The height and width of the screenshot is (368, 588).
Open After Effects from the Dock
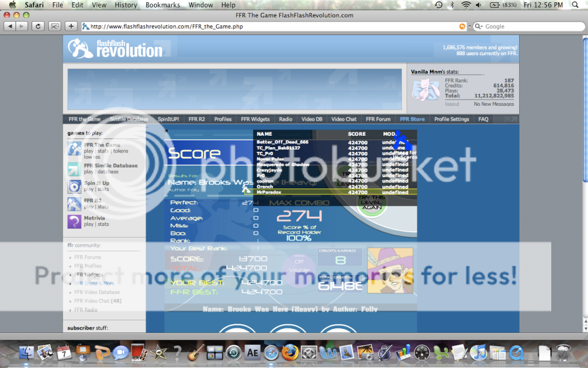pos(252,352)
